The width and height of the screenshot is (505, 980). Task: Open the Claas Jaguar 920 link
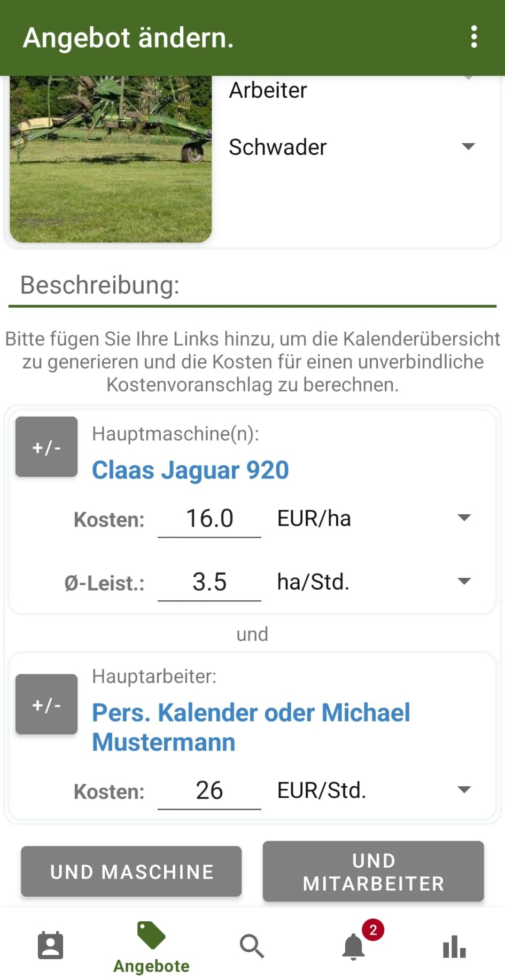point(190,471)
